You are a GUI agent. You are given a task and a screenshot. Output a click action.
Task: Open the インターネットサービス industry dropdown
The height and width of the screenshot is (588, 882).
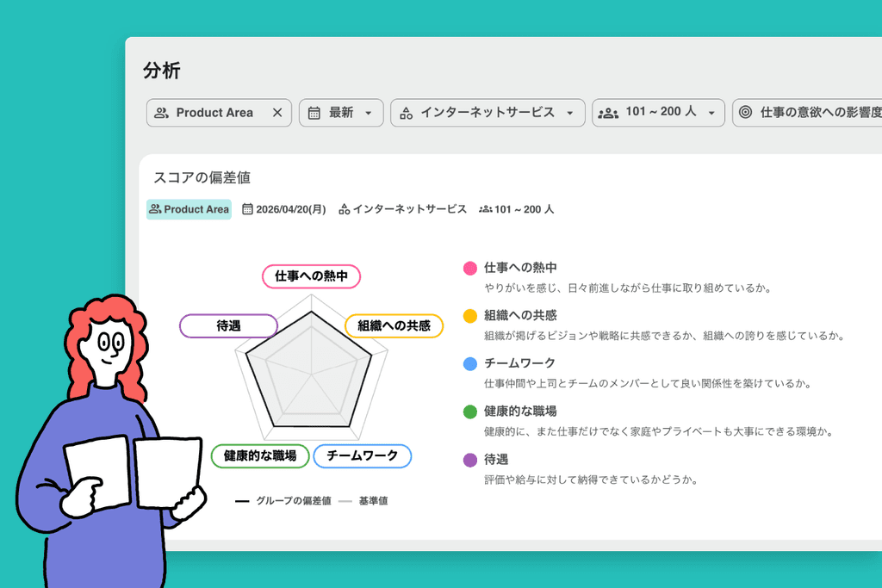(488, 113)
